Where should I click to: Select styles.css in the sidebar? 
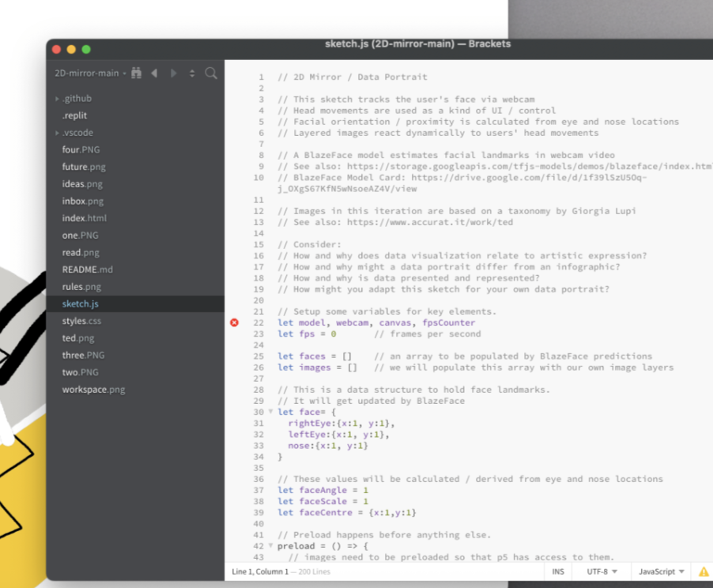[x=81, y=321]
